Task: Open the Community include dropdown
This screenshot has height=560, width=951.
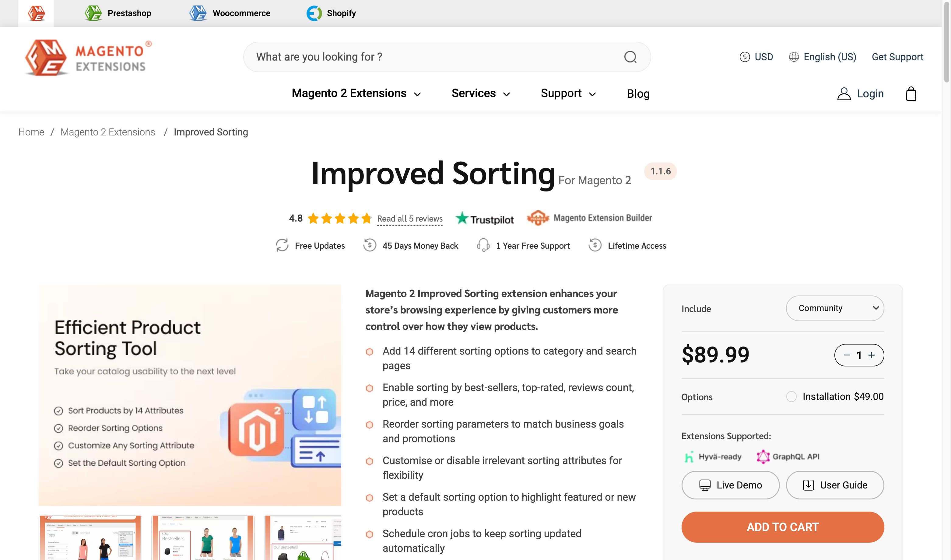Action: point(835,308)
